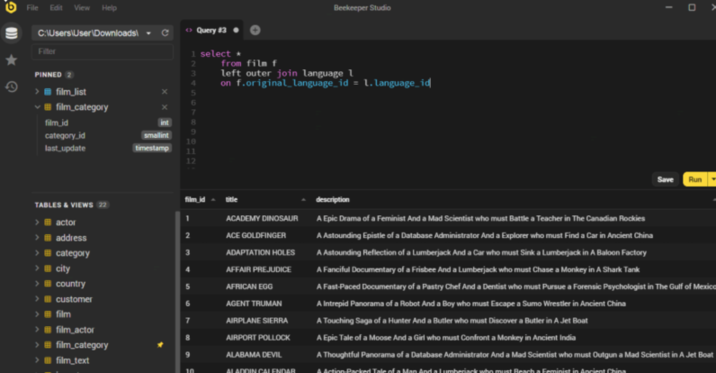The image size is (716, 373).
Task: Add a new query tab with the plus icon
Action: point(255,30)
